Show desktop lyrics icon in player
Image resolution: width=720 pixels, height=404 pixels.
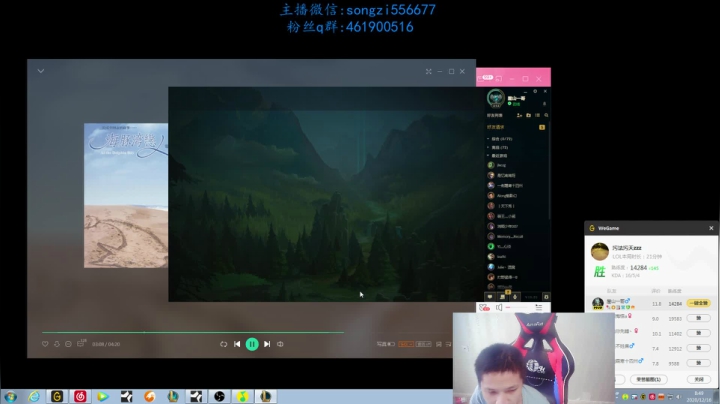click(439, 344)
